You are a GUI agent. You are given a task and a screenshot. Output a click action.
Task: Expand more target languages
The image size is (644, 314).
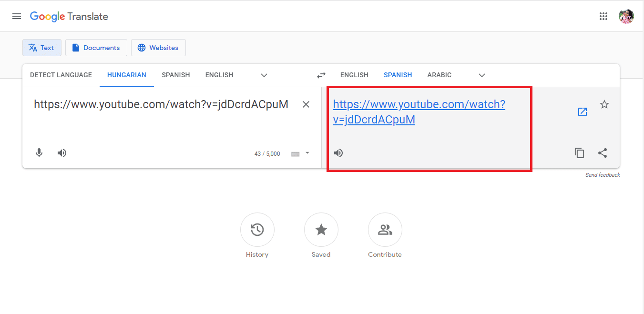(x=482, y=75)
